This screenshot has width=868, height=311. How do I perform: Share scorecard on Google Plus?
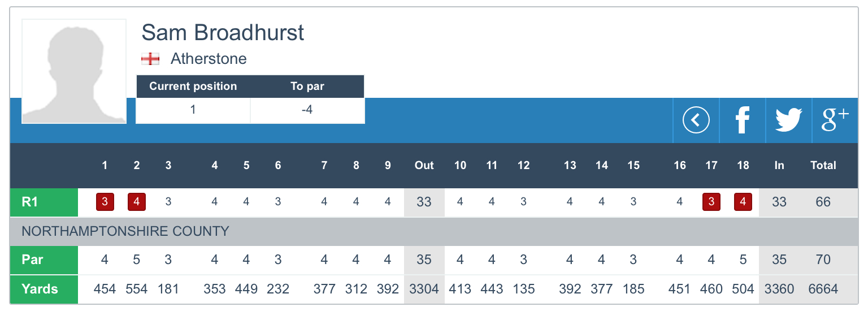coord(835,120)
